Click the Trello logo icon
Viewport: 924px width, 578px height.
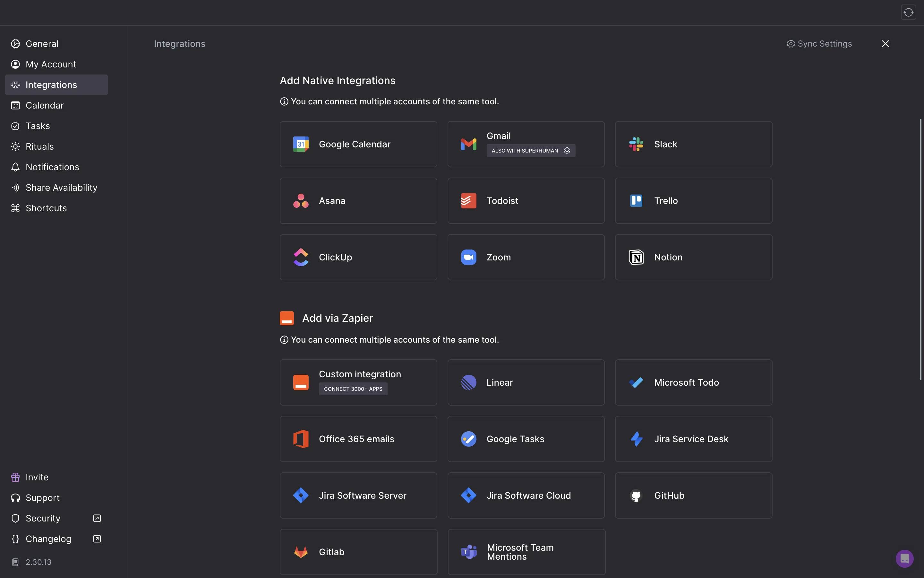(x=636, y=201)
